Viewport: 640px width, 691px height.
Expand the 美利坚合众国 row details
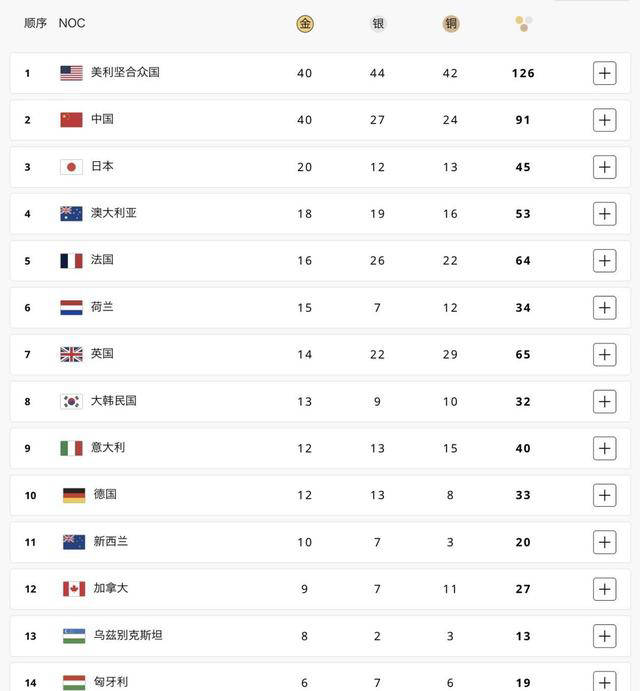tap(604, 73)
